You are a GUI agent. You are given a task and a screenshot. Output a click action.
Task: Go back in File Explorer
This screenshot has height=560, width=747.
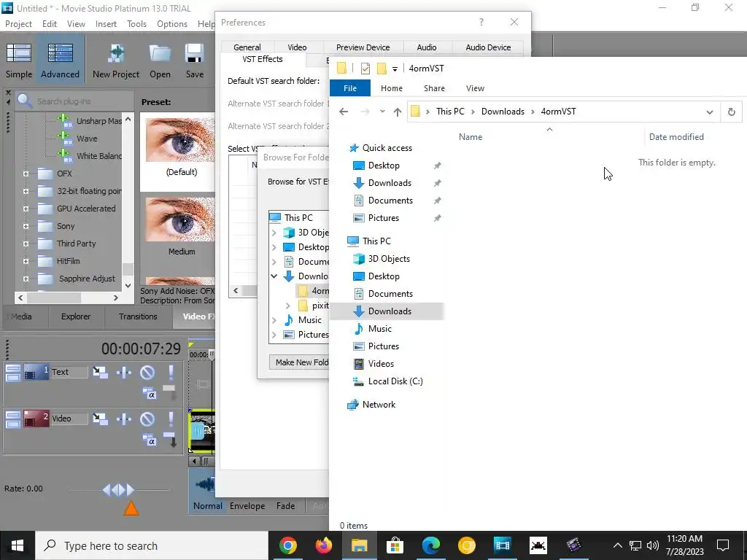coord(344,112)
